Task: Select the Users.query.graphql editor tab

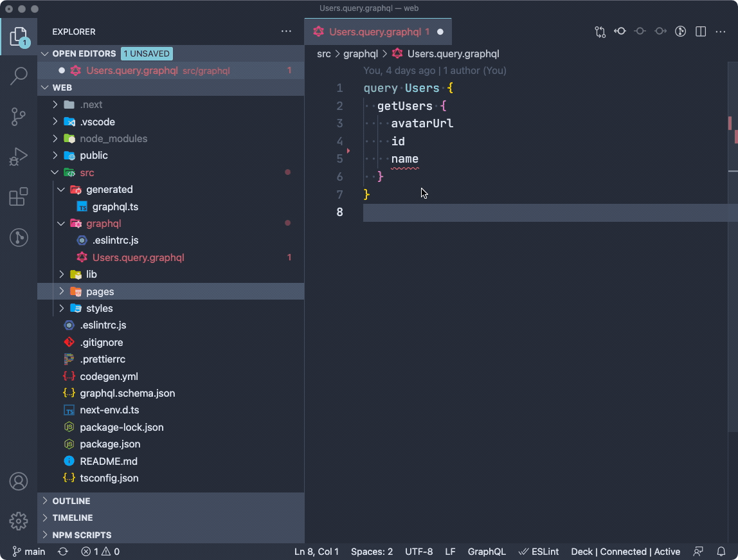Action: (378, 32)
